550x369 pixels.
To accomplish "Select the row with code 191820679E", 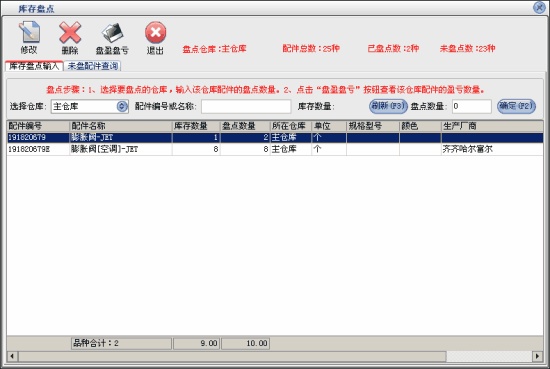I will pyautogui.click(x=275, y=149).
